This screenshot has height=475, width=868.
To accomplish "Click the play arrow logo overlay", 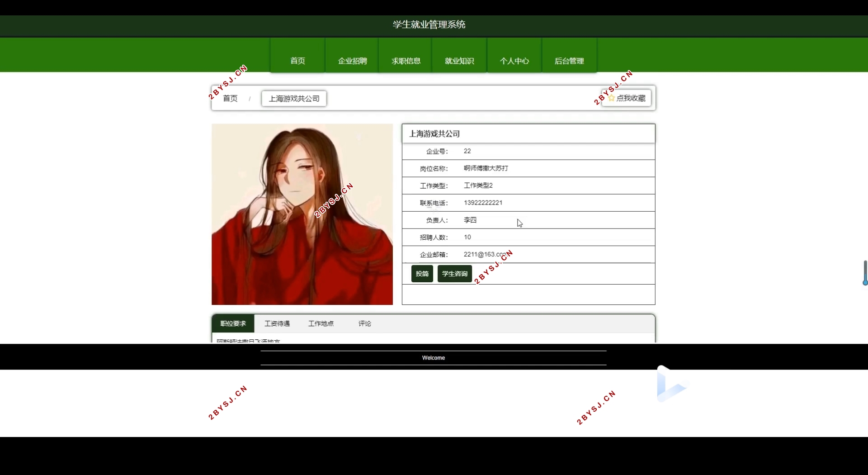I will [x=672, y=384].
